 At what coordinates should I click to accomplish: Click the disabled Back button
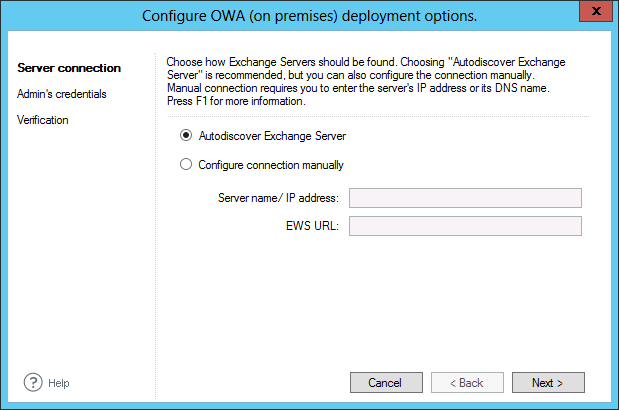[467, 382]
